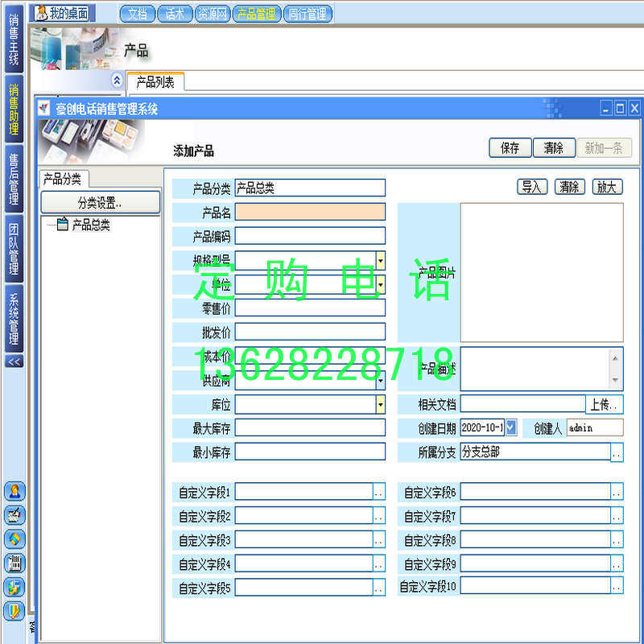Click the 产品描述 scrollbar up arrow
Viewport: 644px width, 644px height.
point(615,358)
